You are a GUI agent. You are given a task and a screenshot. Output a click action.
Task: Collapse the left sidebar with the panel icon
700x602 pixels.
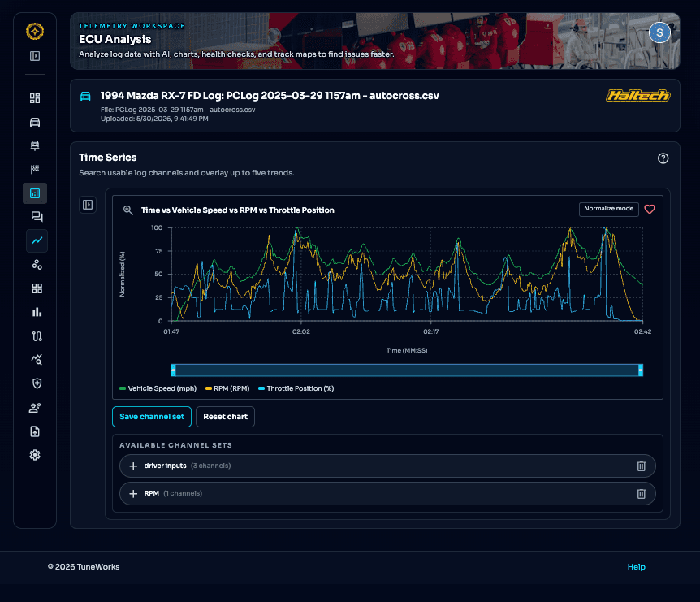click(35, 56)
